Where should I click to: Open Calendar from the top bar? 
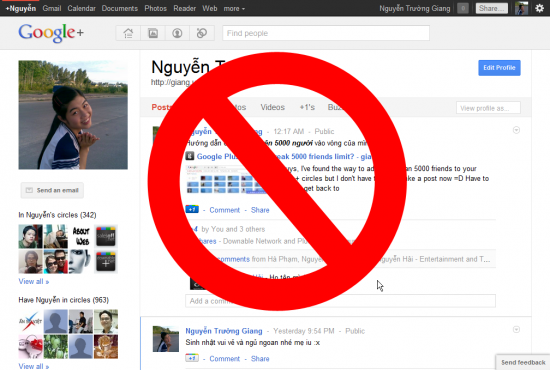point(81,8)
